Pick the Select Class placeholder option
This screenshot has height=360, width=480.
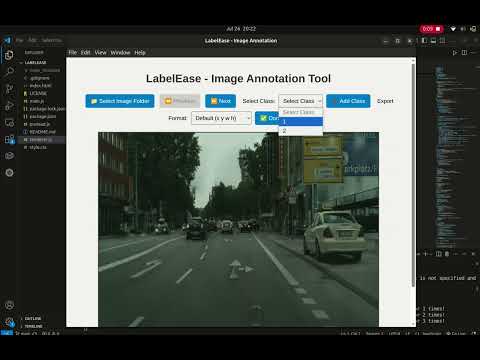pos(301,112)
